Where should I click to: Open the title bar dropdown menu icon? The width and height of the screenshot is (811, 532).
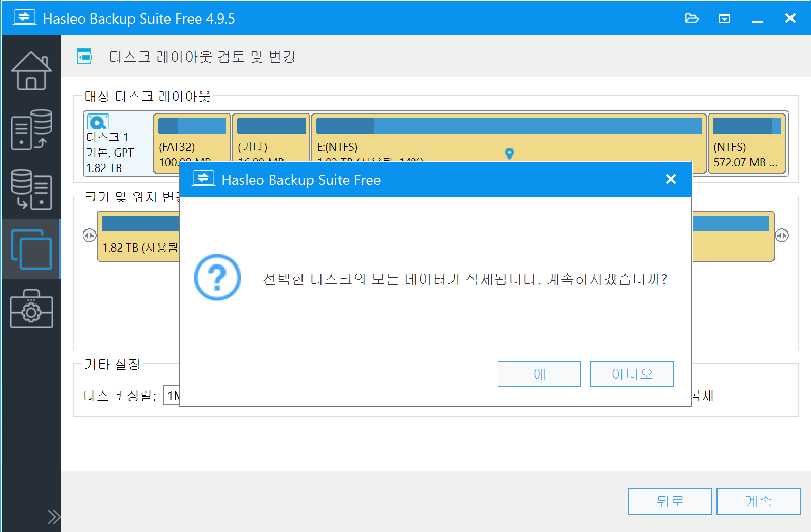click(x=724, y=18)
